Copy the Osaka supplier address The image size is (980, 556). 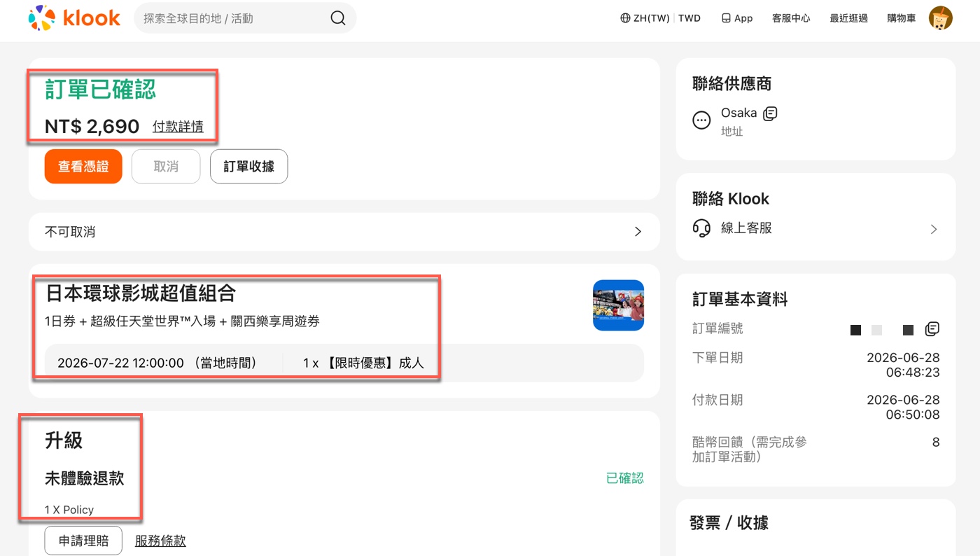(x=770, y=113)
